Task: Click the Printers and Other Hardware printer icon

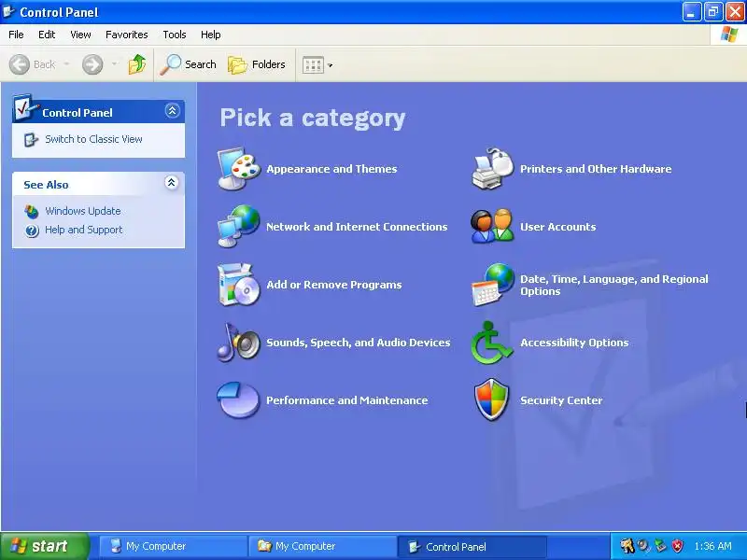Action: [x=493, y=169]
